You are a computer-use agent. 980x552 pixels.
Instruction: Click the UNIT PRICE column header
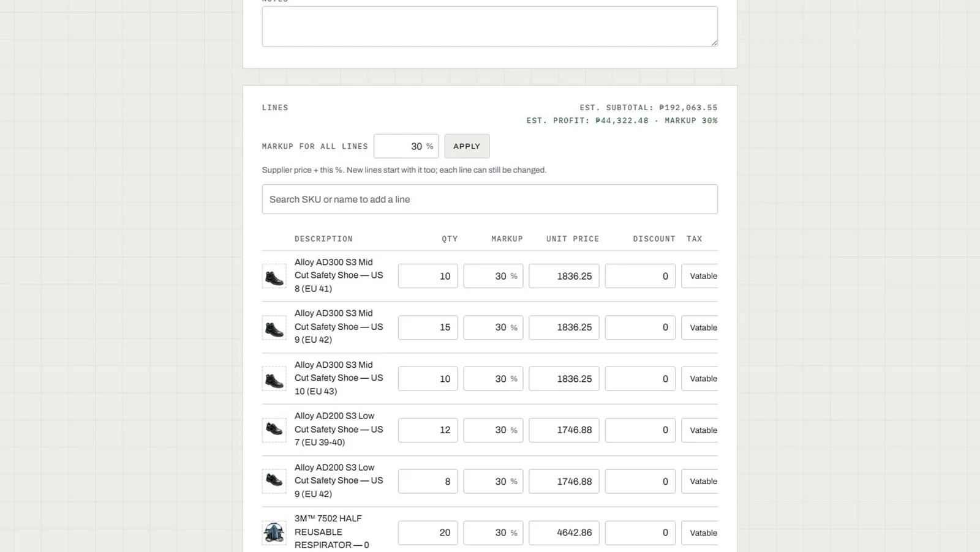[x=573, y=239]
